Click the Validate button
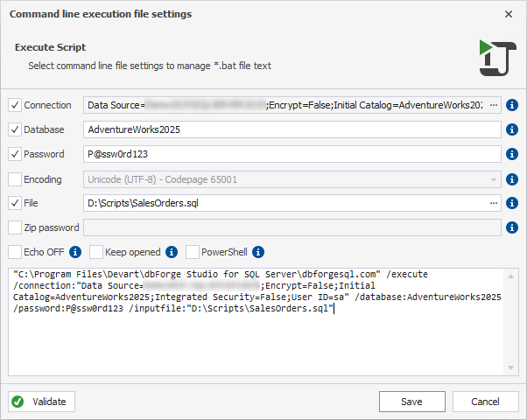 pos(42,402)
